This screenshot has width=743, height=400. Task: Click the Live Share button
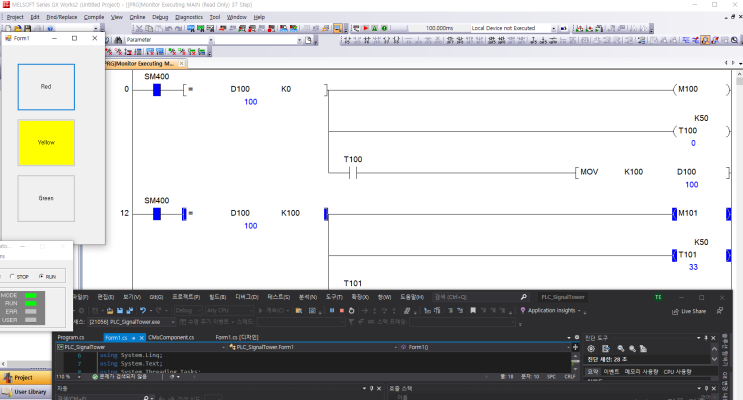click(689, 311)
